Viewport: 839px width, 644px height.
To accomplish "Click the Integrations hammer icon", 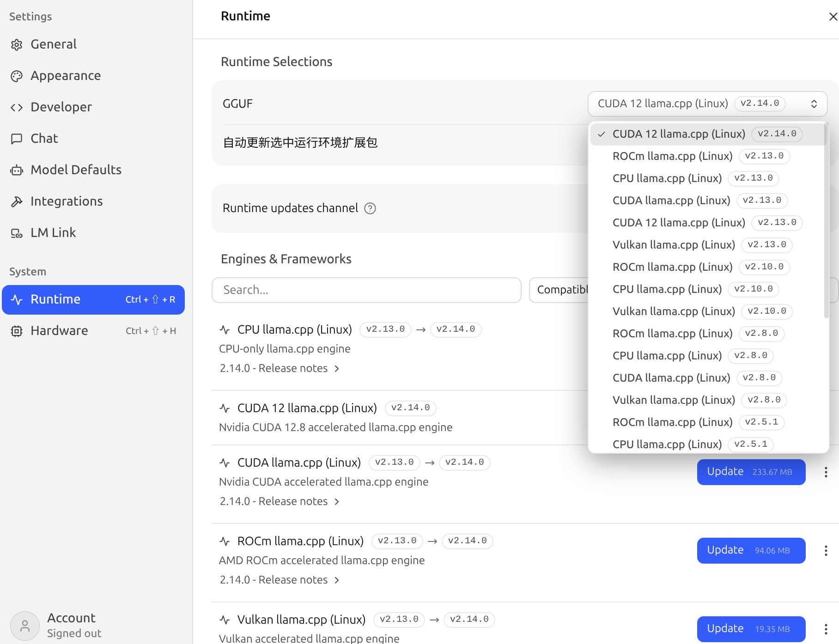I will click(x=17, y=201).
